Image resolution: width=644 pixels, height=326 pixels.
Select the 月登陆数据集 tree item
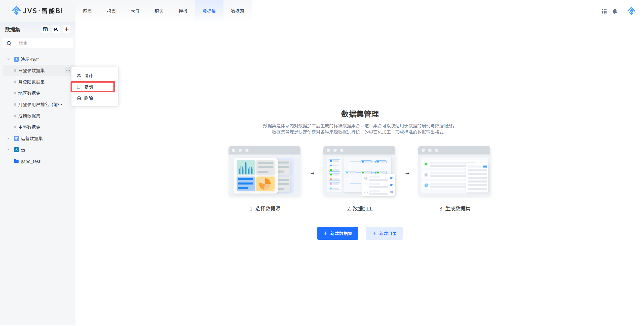click(31, 82)
